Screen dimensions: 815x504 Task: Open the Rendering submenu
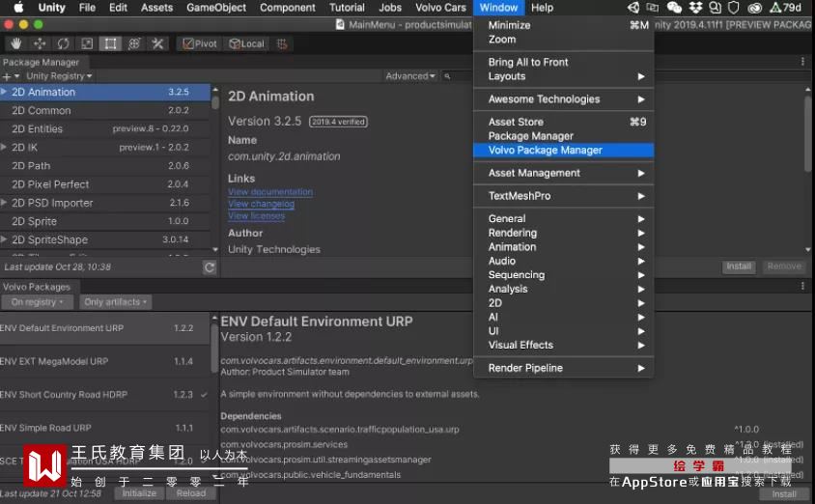tap(563, 233)
